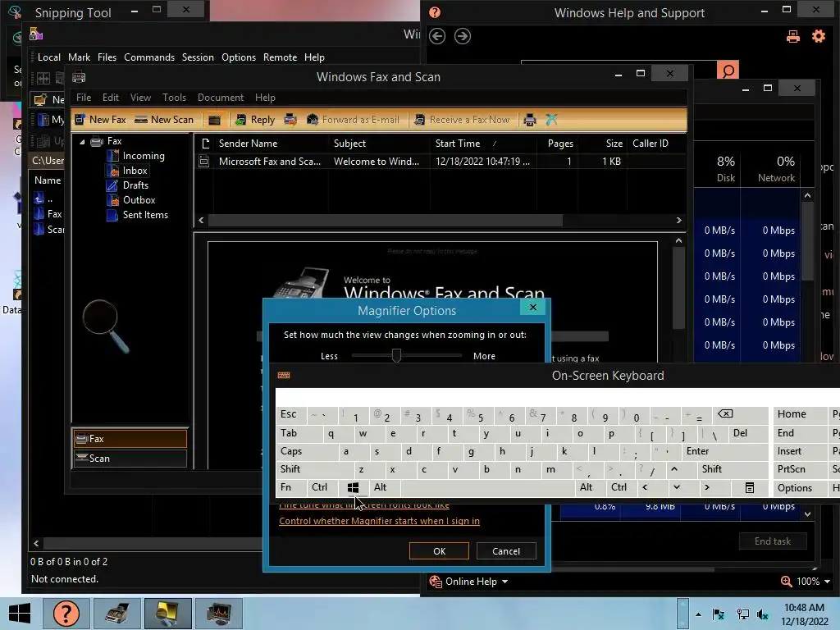Click the volume tray icon
The width and height of the screenshot is (840, 630).
click(x=762, y=614)
